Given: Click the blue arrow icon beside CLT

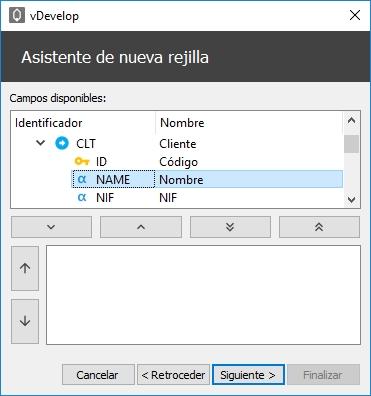Looking at the screenshot, I should (x=62, y=143).
